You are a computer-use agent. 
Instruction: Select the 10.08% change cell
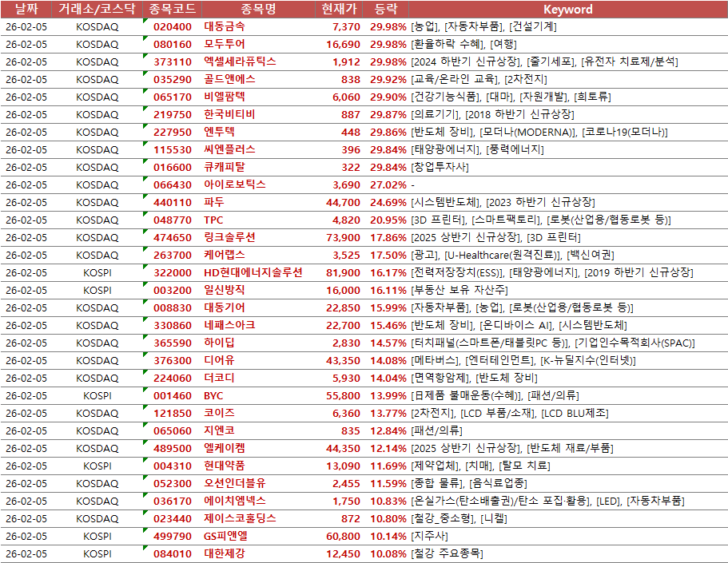click(388, 554)
